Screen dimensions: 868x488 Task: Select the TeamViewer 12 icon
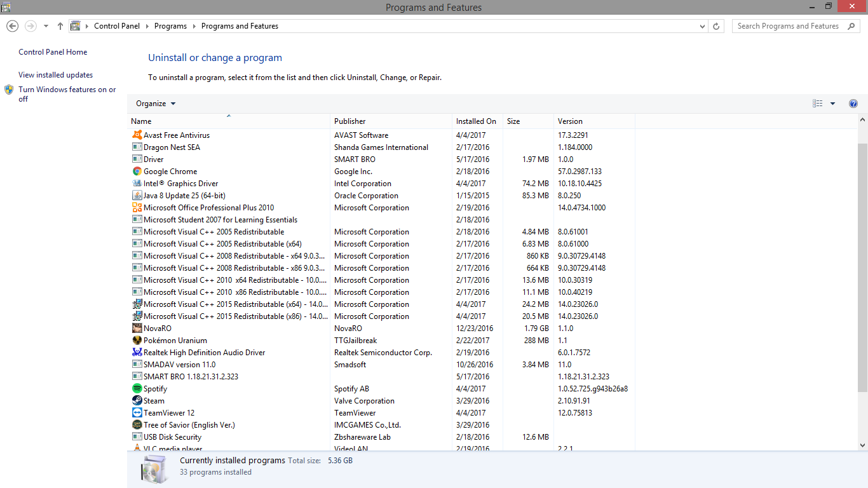(x=137, y=413)
